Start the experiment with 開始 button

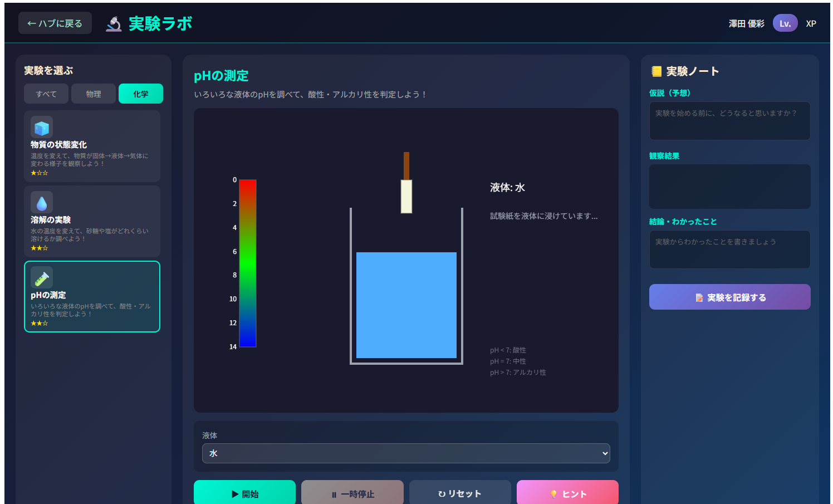point(244,493)
